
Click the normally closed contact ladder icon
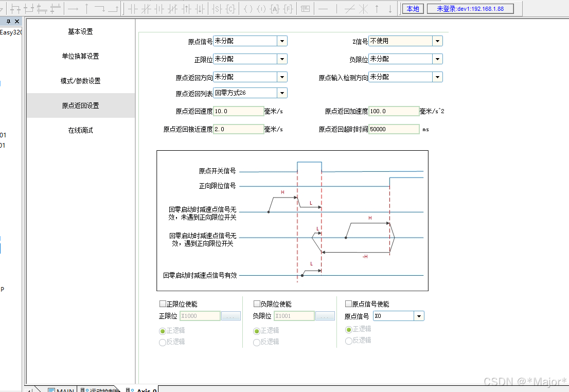(146, 9)
